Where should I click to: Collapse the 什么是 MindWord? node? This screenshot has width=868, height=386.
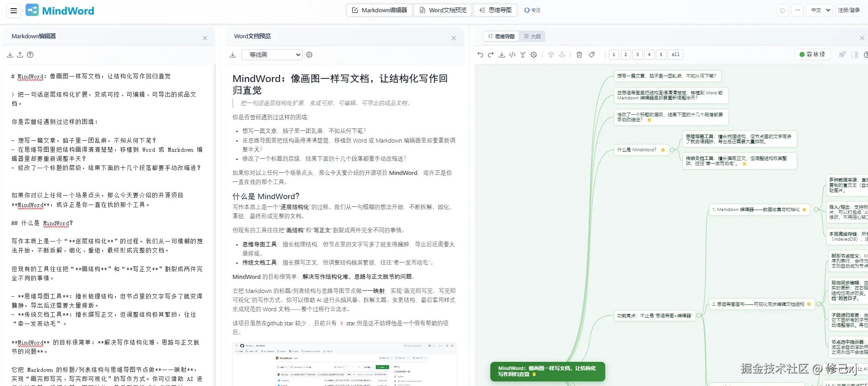[x=672, y=150]
